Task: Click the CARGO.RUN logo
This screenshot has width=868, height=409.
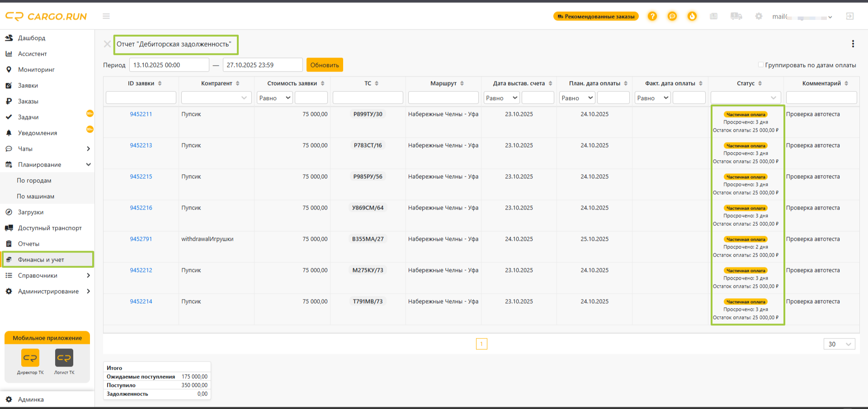Action: coord(46,16)
